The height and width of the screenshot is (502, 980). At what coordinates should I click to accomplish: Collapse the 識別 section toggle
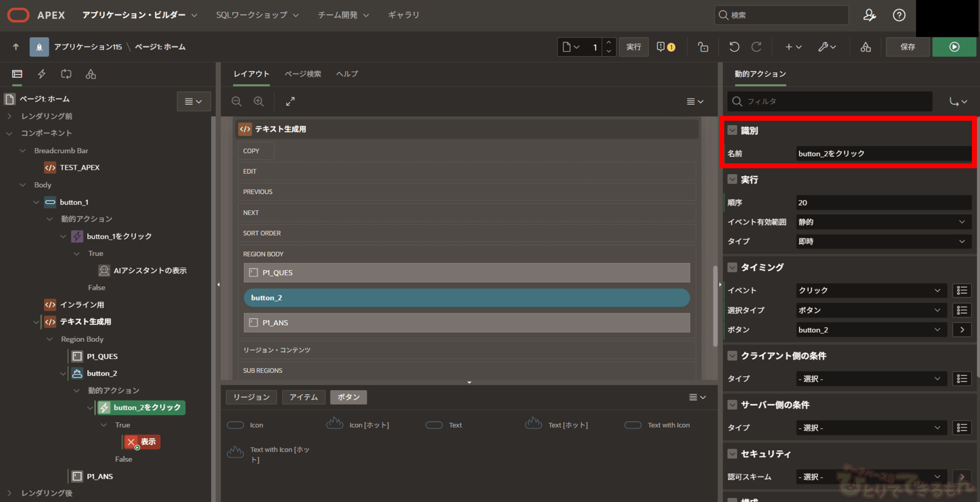[x=732, y=130]
